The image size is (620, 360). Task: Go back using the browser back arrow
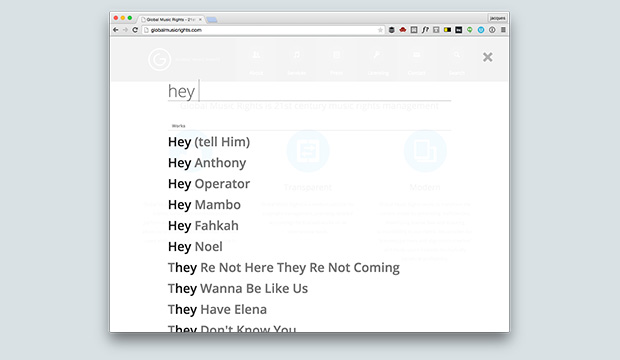[x=116, y=30]
